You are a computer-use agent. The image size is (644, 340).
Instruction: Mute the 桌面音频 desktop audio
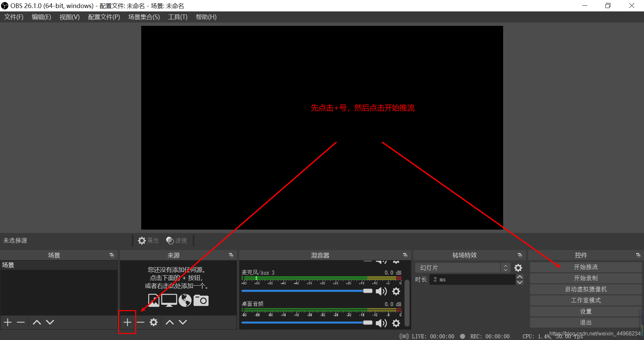pos(381,323)
